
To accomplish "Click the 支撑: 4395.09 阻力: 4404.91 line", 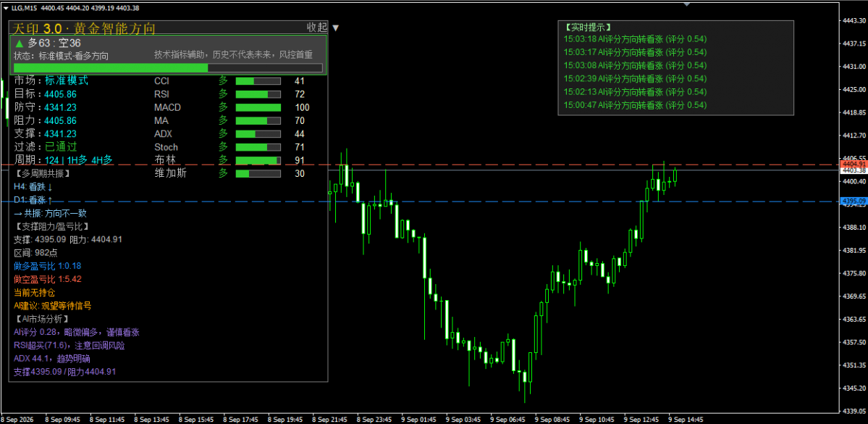I will (x=68, y=240).
